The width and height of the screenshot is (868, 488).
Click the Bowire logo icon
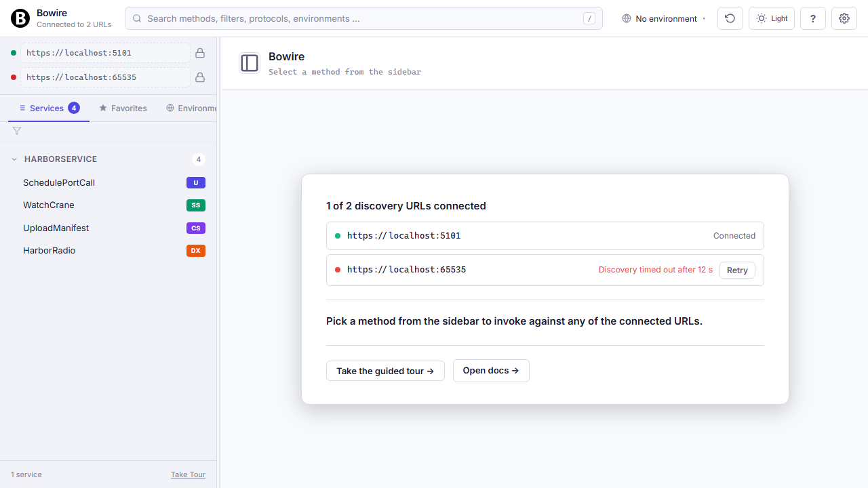tap(20, 18)
